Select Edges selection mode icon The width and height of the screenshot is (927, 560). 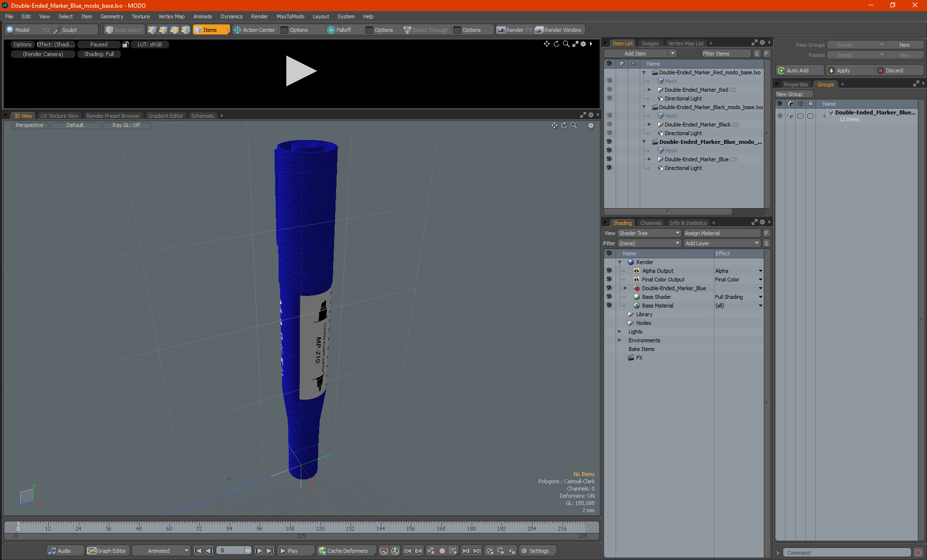click(163, 30)
